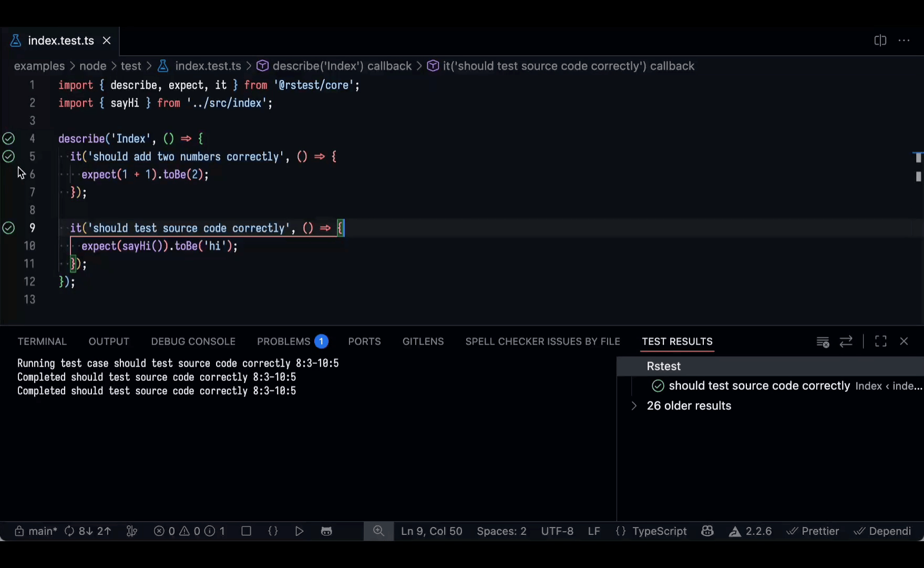Click Ln 9, Col 50 to open go-to-line

431,531
